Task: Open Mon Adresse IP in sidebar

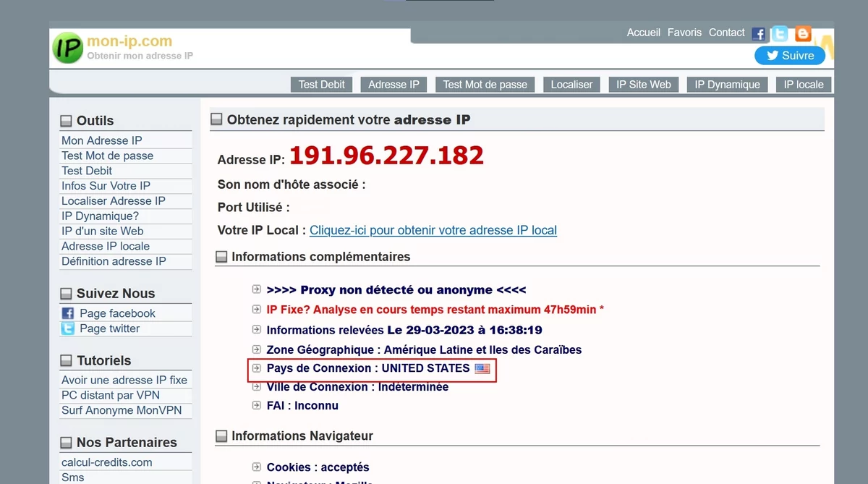Action: coord(102,140)
